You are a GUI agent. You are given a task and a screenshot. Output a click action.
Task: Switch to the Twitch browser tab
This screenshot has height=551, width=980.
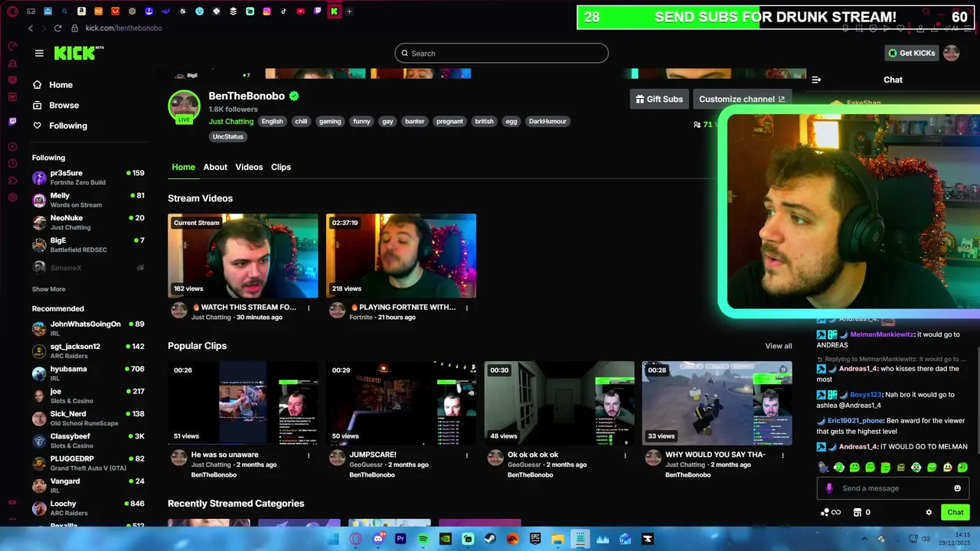pyautogui.click(x=317, y=11)
